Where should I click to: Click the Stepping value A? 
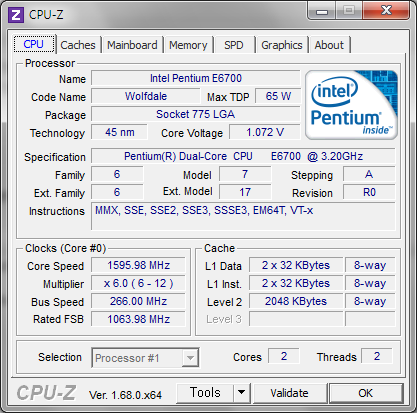(x=369, y=174)
